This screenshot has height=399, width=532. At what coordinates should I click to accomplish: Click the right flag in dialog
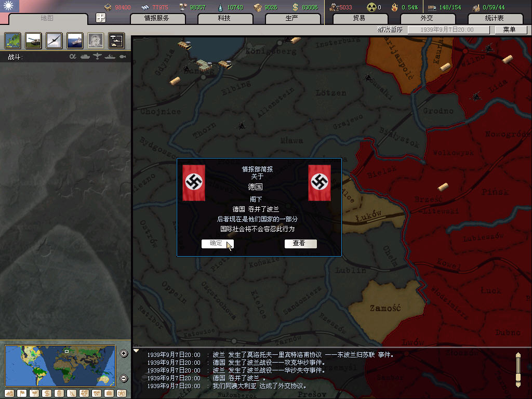coord(320,183)
